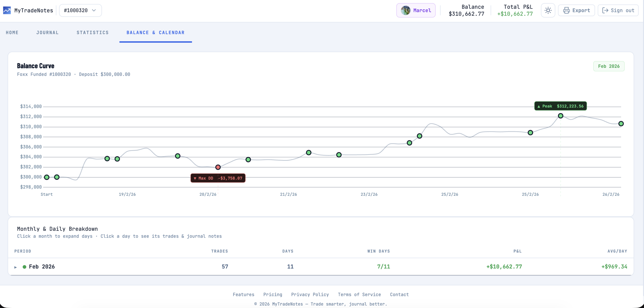Open the Pricing footer link
Screen dimensions: 644x308
273,294
